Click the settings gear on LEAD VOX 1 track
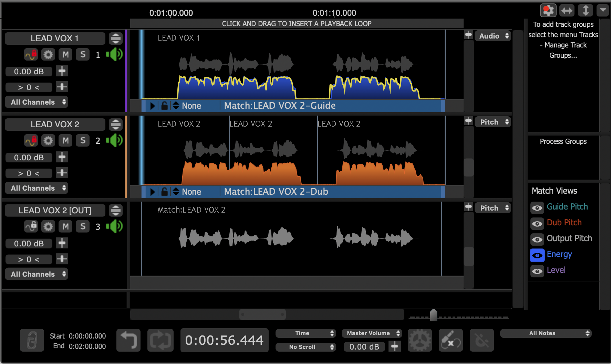611x364 pixels. pyautogui.click(x=48, y=54)
